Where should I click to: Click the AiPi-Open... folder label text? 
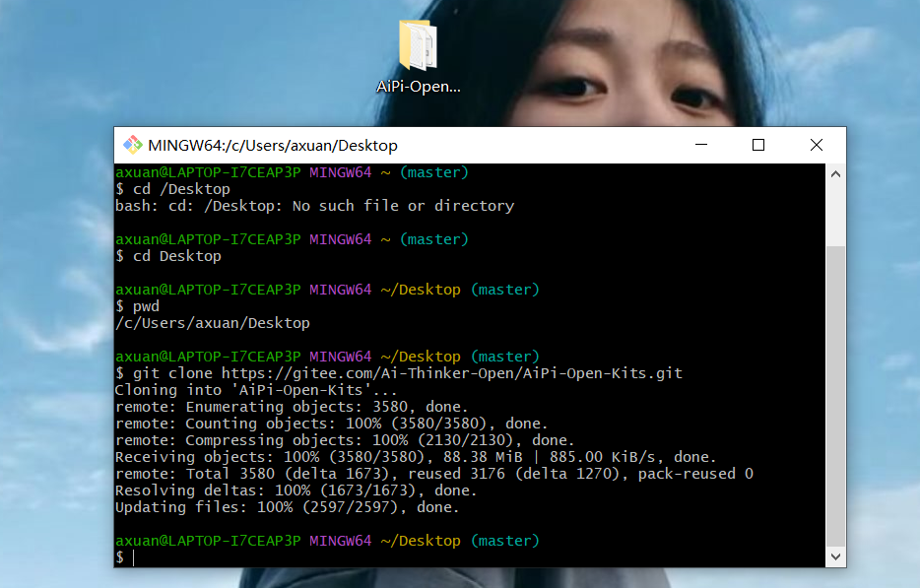coord(419,87)
